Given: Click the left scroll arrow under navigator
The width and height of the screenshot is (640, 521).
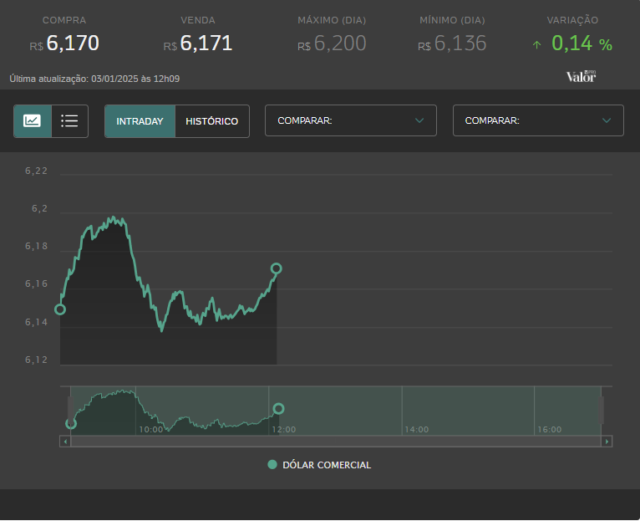Looking at the screenshot, I should coord(65,441).
